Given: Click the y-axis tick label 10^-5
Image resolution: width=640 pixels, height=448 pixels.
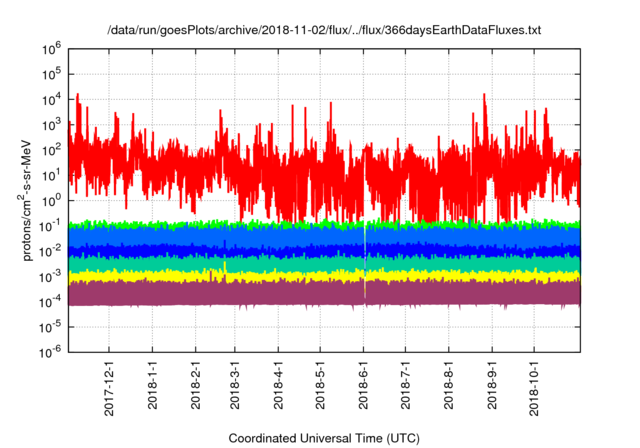Looking at the screenshot, I should 50,327.
